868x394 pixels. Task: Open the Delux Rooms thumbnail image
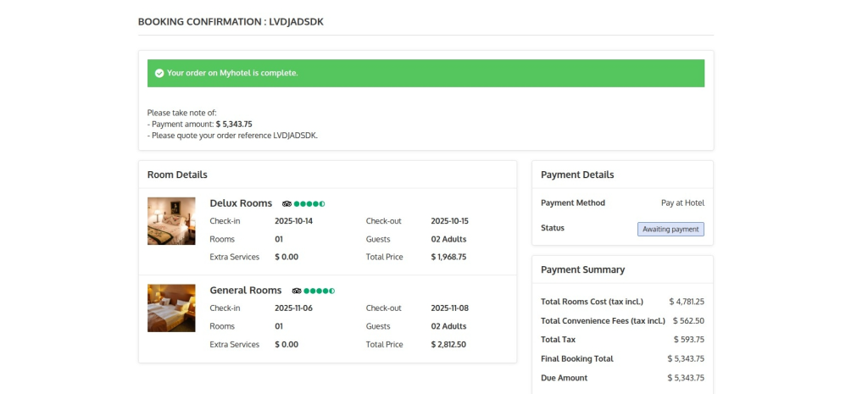click(x=171, y=221)
